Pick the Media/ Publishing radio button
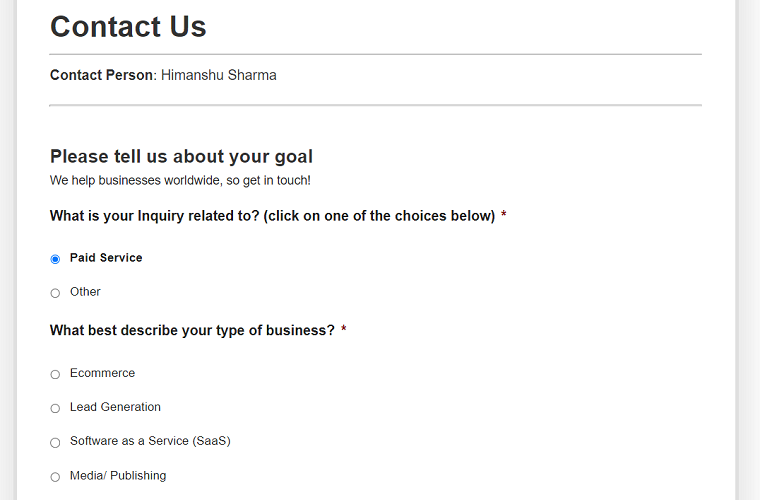 coord(55,477)
